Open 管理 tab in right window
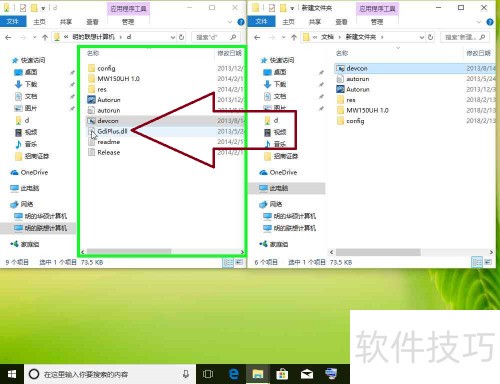Viewport: 500px width, 384px height. click(377, 22)
